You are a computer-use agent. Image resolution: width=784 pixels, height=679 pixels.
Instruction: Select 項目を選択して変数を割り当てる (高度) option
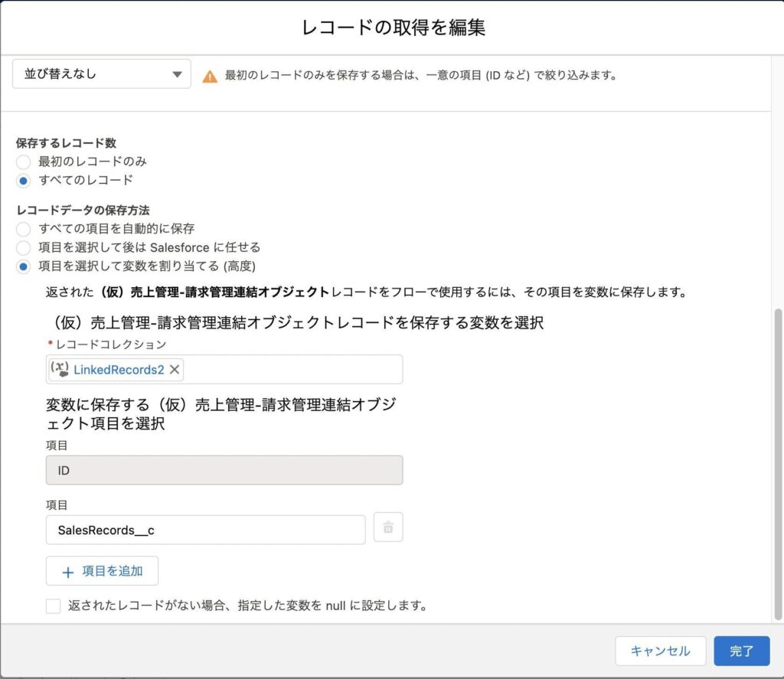coord(24,266)
